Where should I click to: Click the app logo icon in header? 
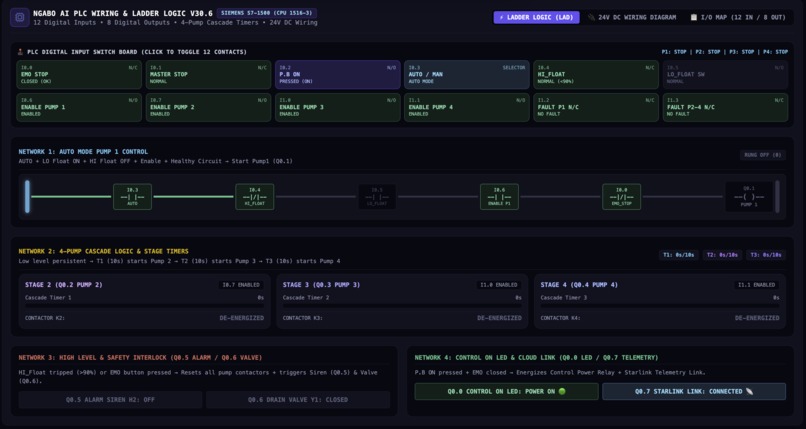20,17
